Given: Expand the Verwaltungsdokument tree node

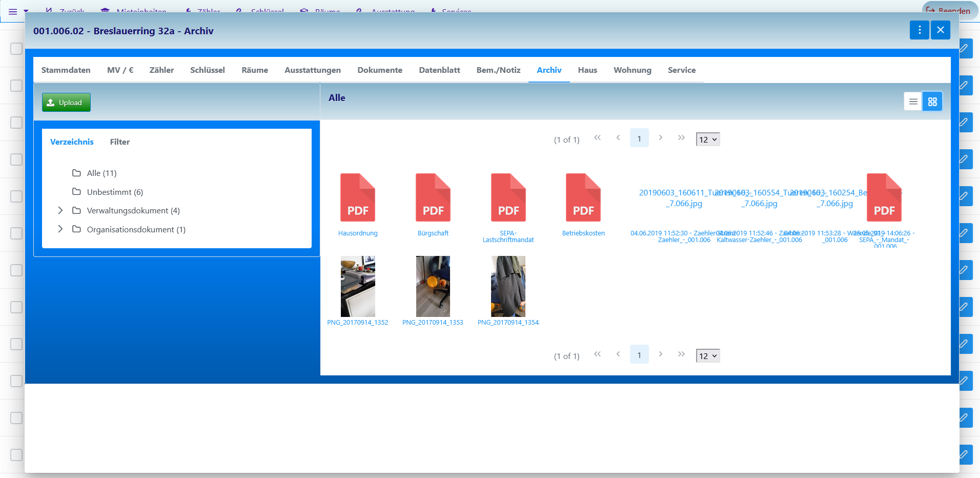Looking at the screenshot, I should [60, 210].
